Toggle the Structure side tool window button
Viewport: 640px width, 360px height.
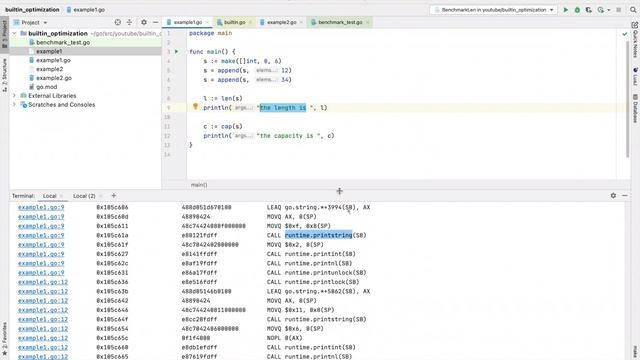click(4, 75)
